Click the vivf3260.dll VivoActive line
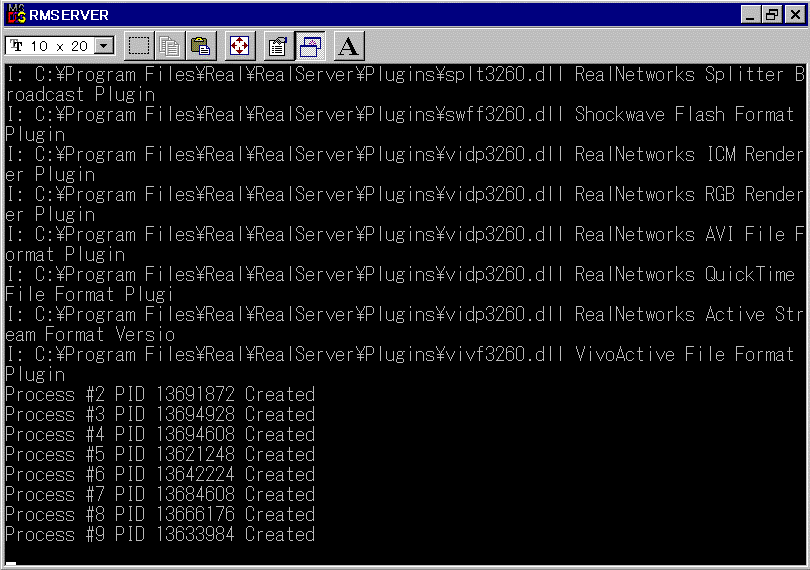810x570 pixels. tap(400, 355)
